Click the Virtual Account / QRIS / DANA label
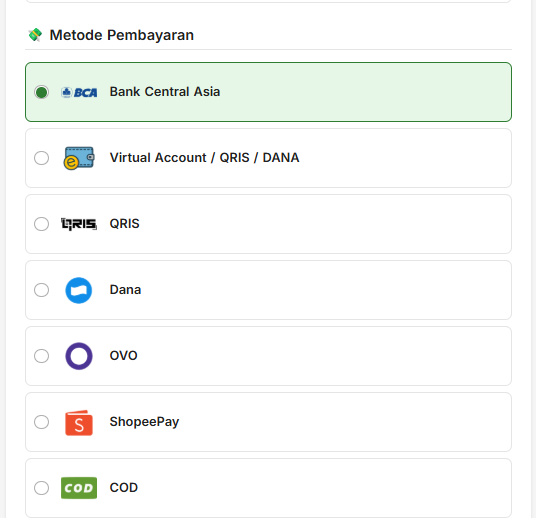 pyautogui.click(x=204, y=158)
